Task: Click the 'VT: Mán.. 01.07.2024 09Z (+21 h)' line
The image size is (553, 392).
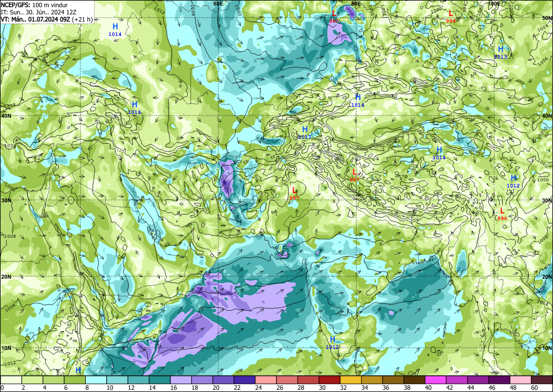Action: 46,19
